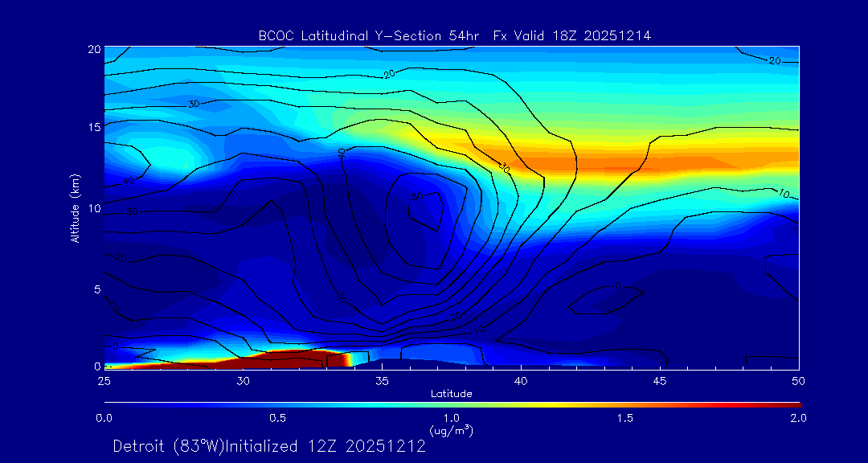Select the 45 tick on latitude axis
Image resolution: width=868 pixels, height=463 pixels.
tap(660, 380)
